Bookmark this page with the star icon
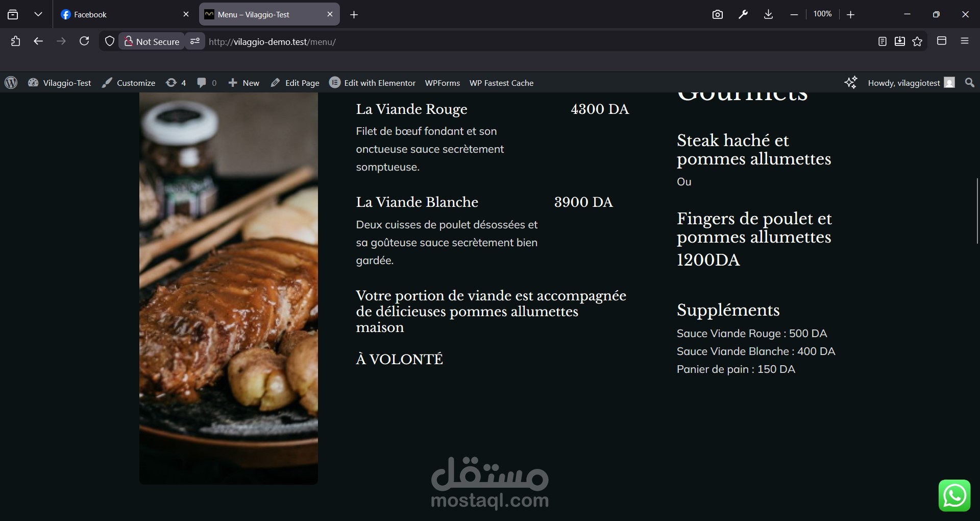 click(917, 41)
